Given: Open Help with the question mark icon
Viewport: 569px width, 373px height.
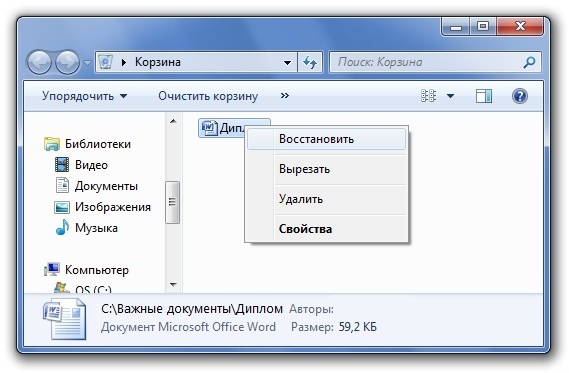Looking at the screenshot, I should [520, 96].
